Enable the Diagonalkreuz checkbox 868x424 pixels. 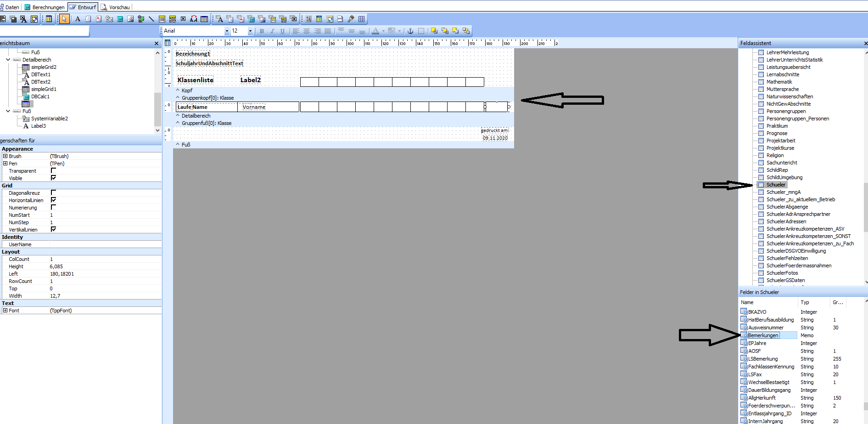tap(53, 192)
